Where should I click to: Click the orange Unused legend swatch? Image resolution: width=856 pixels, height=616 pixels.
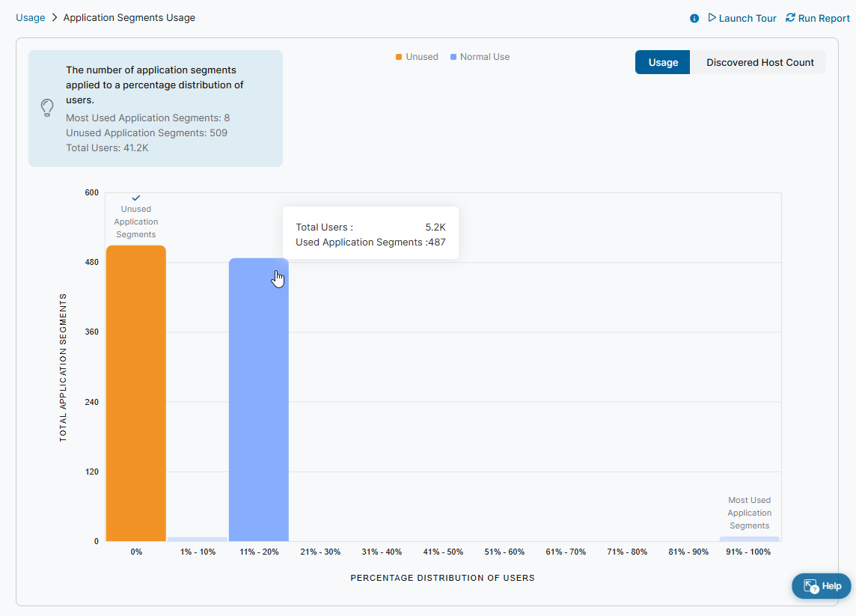(400, 57)
